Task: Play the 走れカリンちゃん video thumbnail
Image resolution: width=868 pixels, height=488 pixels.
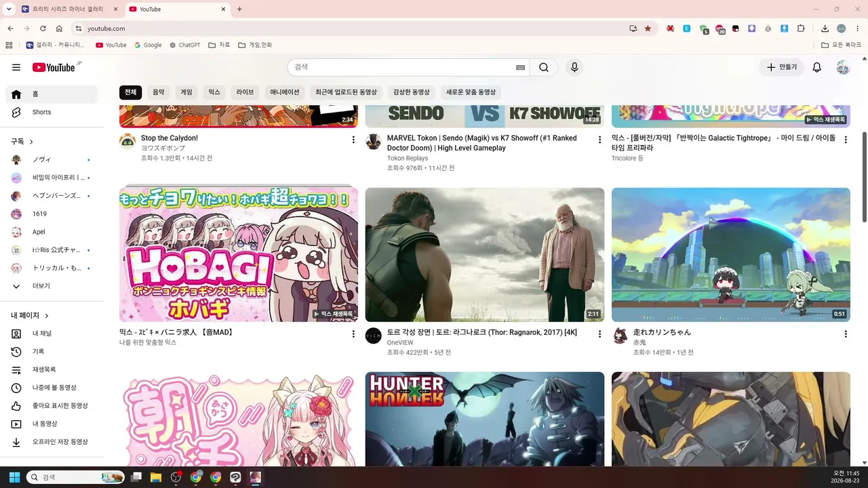Action: 731,255
